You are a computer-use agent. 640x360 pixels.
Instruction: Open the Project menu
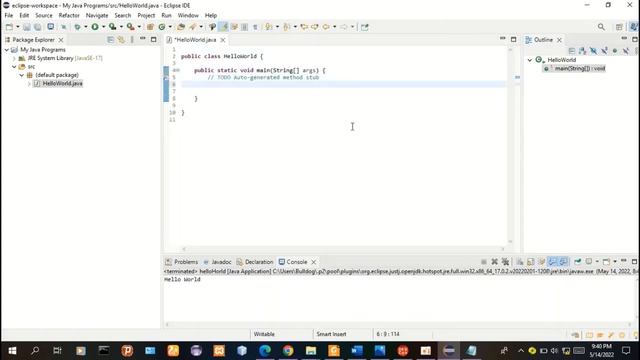(x=146, y=16)
